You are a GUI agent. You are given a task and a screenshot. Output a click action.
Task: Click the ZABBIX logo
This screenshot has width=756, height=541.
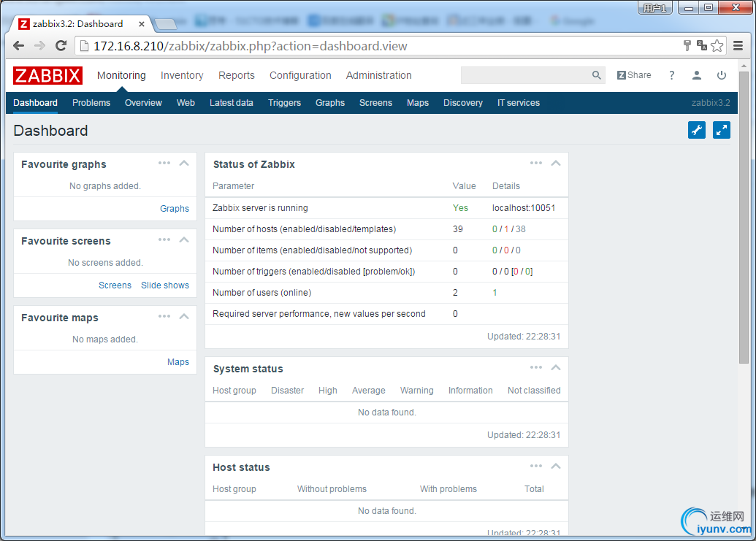(x=47, y=76)
